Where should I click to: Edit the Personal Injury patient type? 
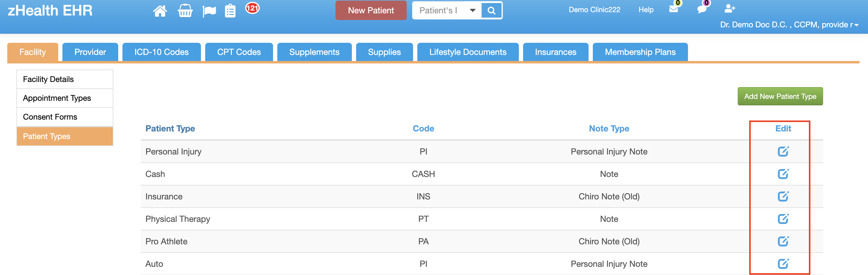783,151
